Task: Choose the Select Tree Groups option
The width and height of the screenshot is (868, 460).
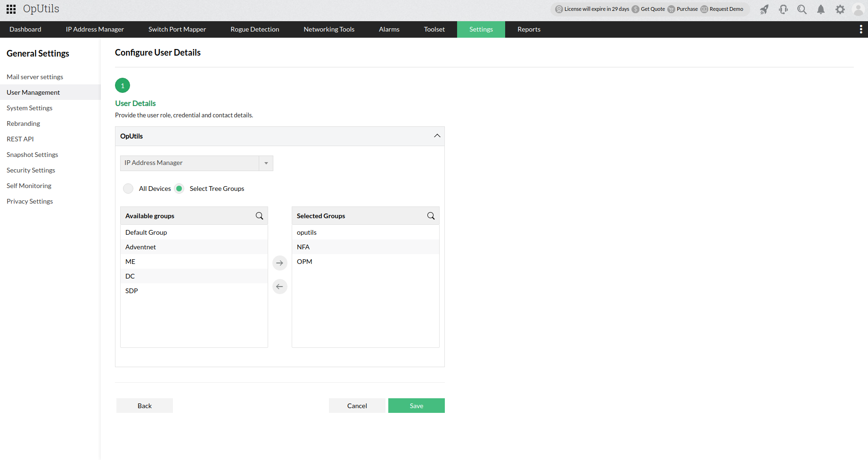Action: (179, 188)
